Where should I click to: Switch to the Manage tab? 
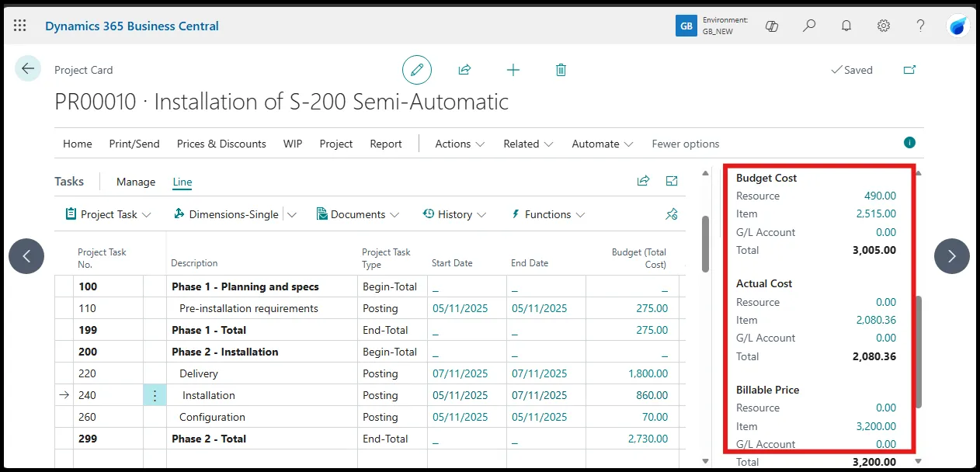(136, 182)
